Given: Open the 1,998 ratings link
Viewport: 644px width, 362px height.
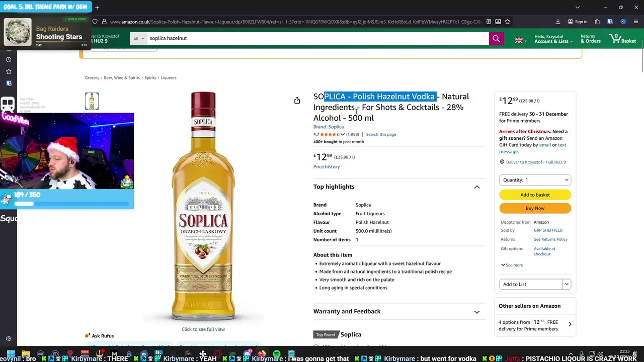Looking at the screenshot, I should pos(353,134).
